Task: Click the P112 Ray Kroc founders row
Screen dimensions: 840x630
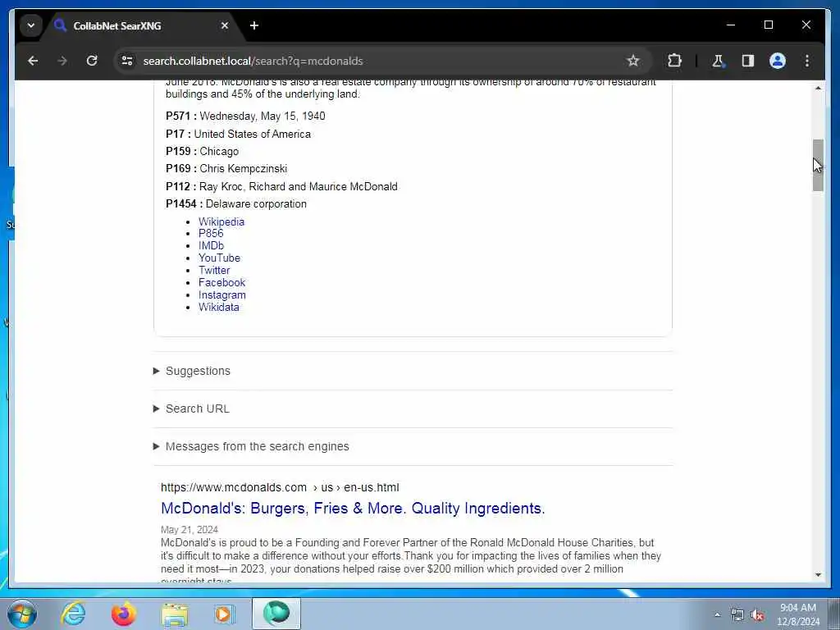Action: tap(281, 186)
